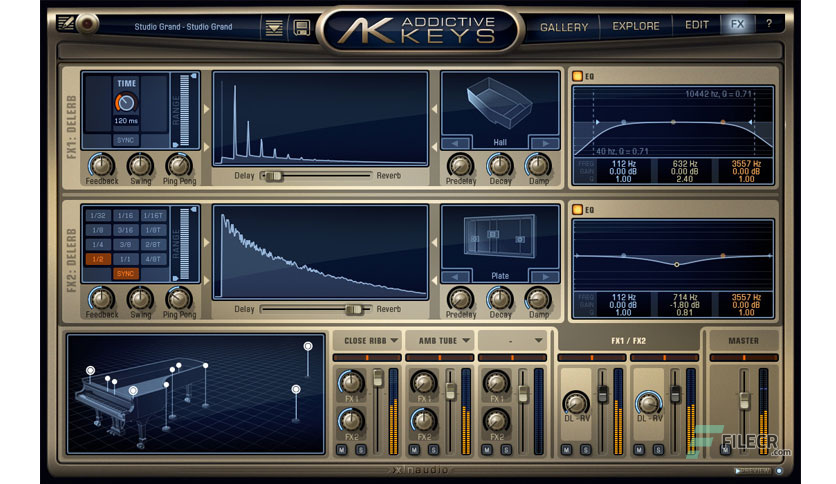Click FX1 Damp knob
The height and width of the screenshot is (484, 836).
[x=538, y=165]
